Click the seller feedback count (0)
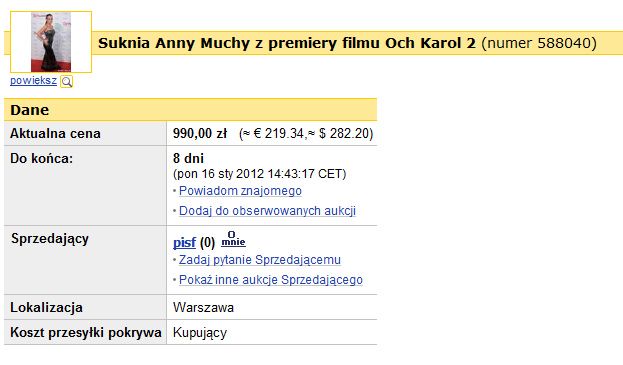 [x=207, y=242]
